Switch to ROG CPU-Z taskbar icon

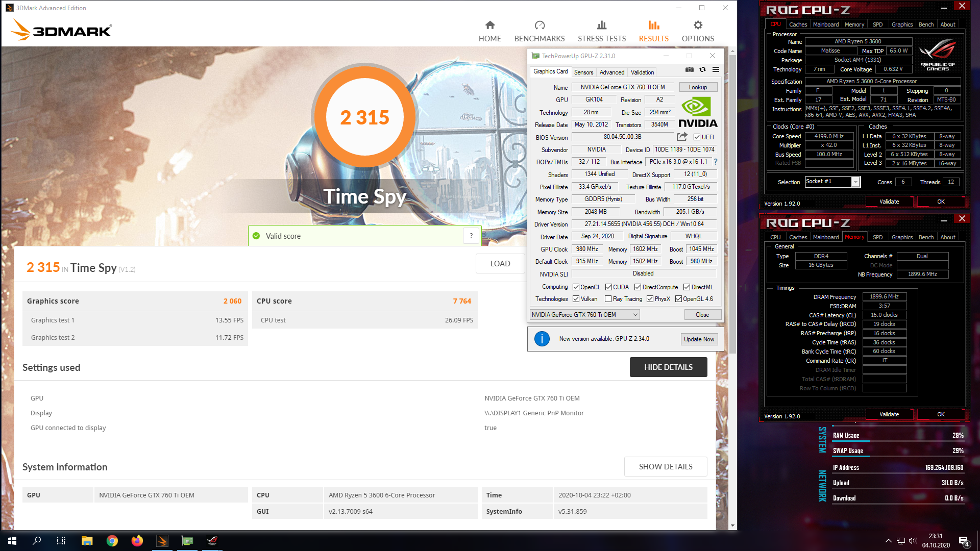[x=212, y=541]
